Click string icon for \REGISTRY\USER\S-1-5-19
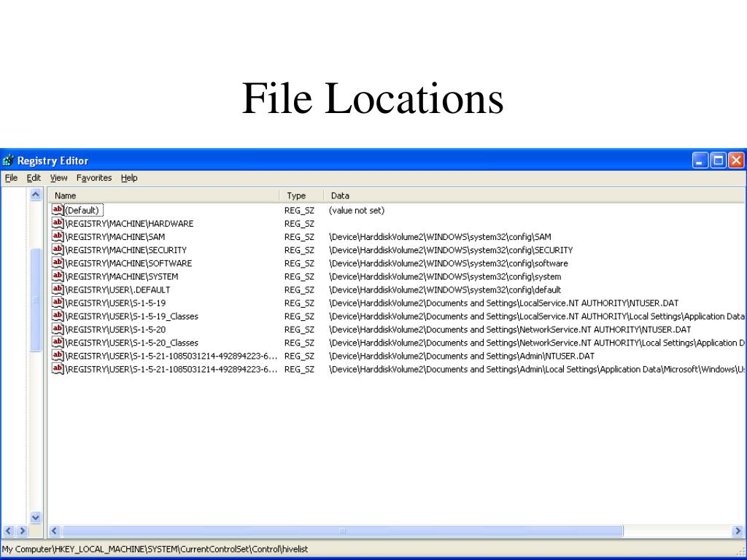The image size is (747, 560). pos(58,303)
